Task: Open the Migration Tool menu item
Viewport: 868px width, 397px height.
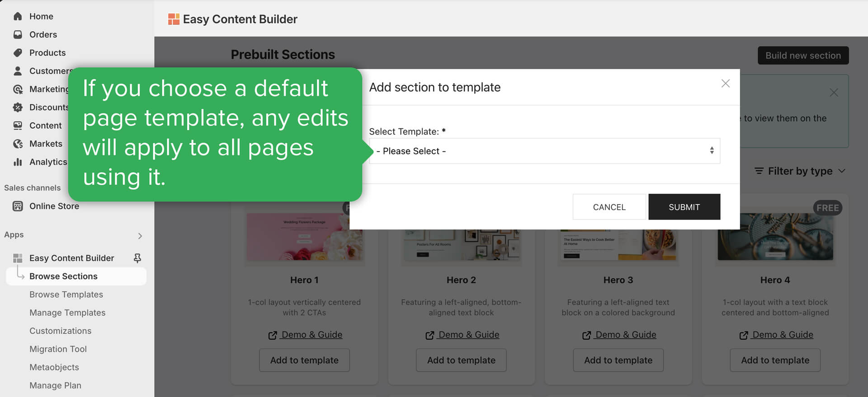Action: point(58,349)
